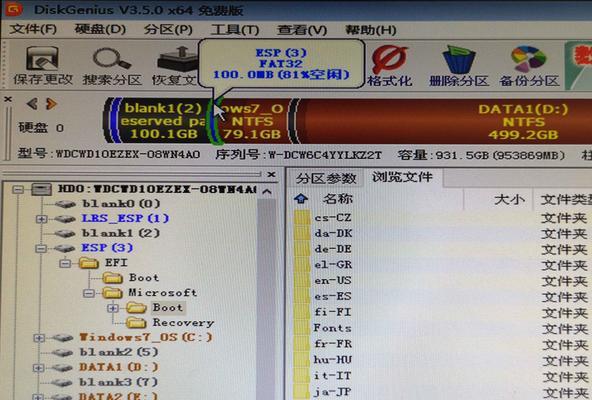Viewport: 592px width, 400px height.
Task: Select the Boot folder directly under EFI
Action: tap(144, 278)
